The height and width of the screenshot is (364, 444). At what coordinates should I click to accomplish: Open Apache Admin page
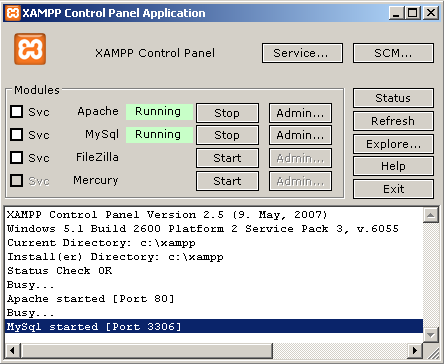(x=300, y=113)
